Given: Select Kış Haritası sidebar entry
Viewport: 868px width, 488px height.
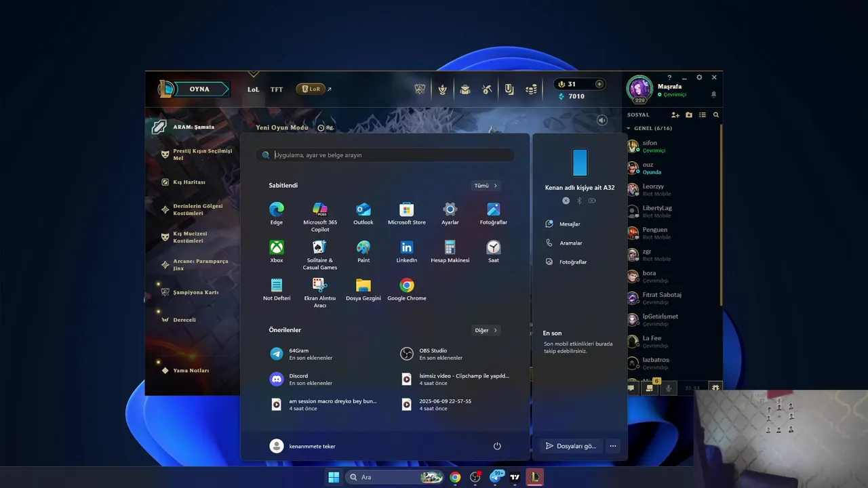Looking at the screenshot, I should tap(184, 182).
